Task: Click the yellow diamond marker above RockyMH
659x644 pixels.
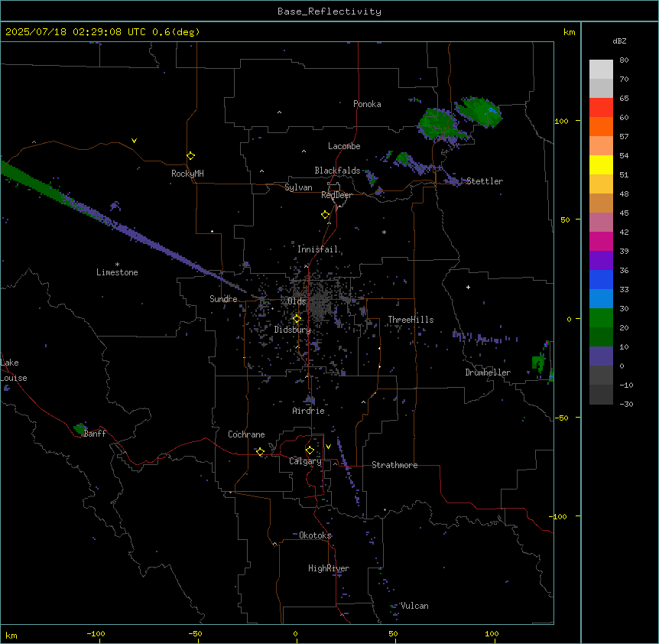Action: coord(190,156)
